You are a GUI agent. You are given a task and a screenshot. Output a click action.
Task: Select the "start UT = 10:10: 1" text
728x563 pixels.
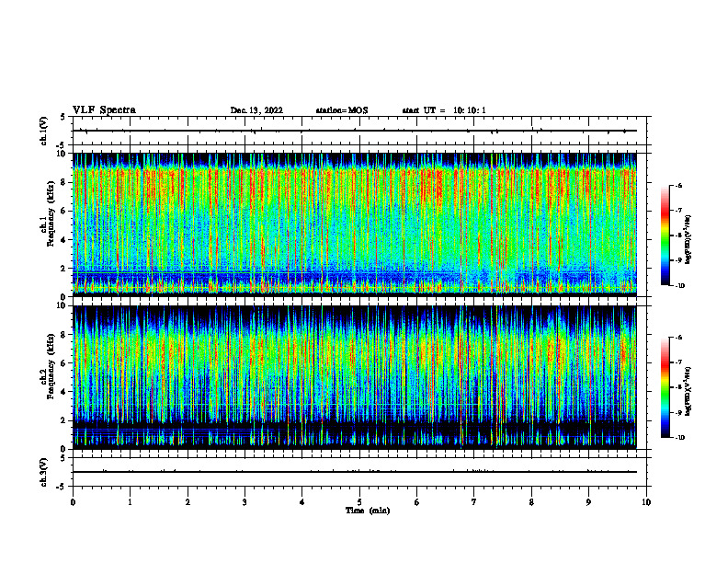444,110
